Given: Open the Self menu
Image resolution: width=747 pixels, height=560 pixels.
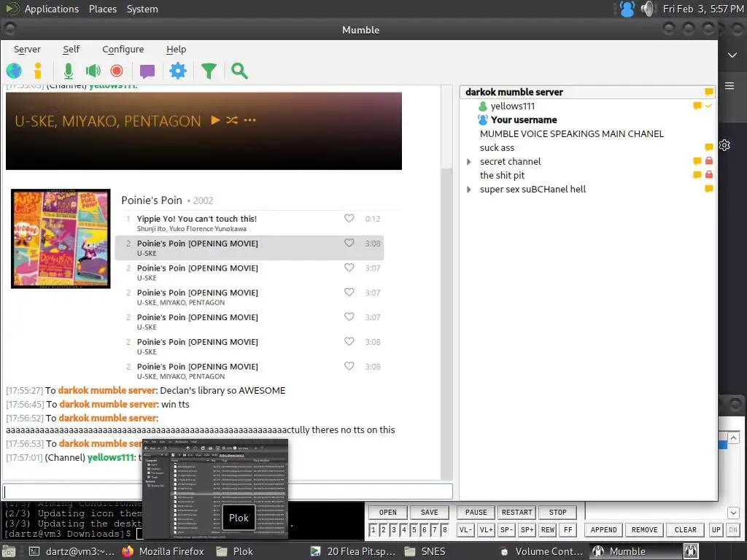Looking at the screenshot, I should 71,49.
